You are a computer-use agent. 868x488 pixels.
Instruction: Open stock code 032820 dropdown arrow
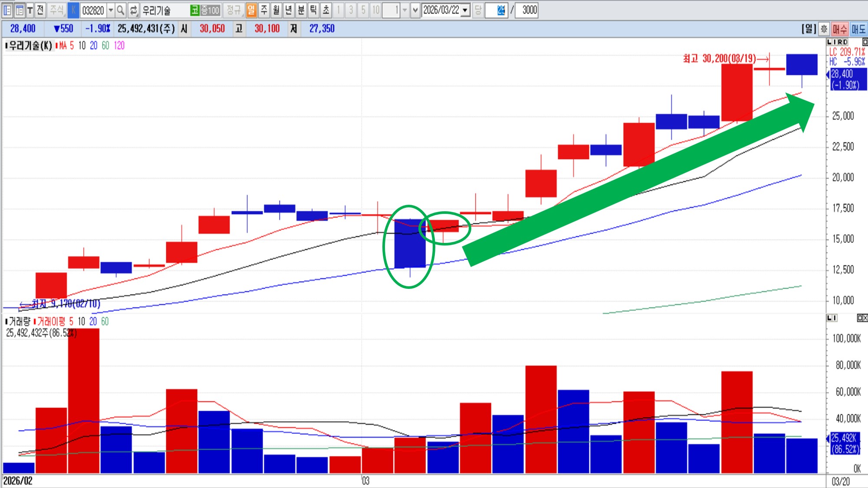pyautogui.click(x=111, y=10)
